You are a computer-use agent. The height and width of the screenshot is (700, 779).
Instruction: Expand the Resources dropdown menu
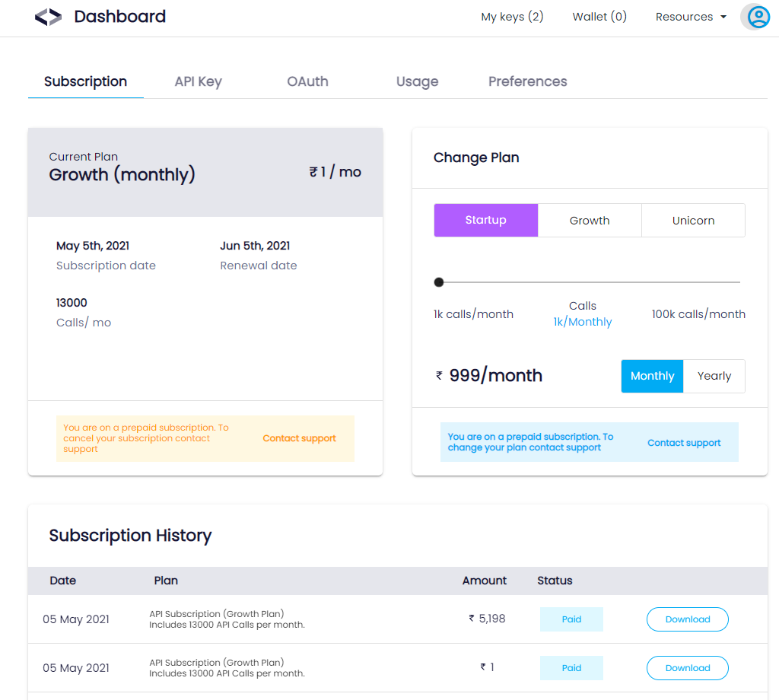(x=691, y=17)
